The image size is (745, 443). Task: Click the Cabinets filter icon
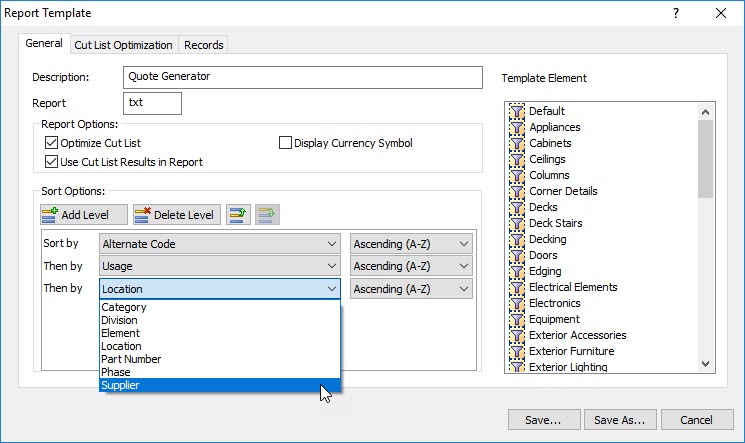click(517, 143)
